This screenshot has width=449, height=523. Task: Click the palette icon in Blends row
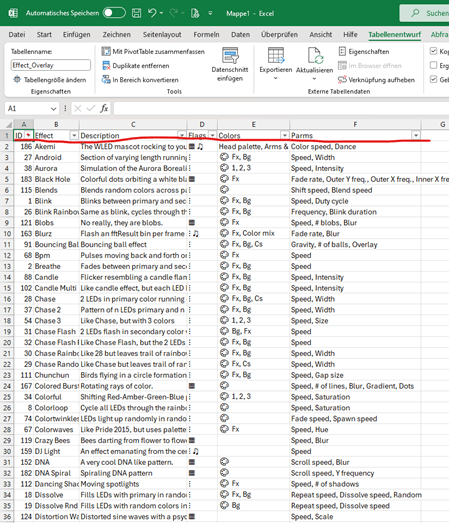click(x=224, y=190)
